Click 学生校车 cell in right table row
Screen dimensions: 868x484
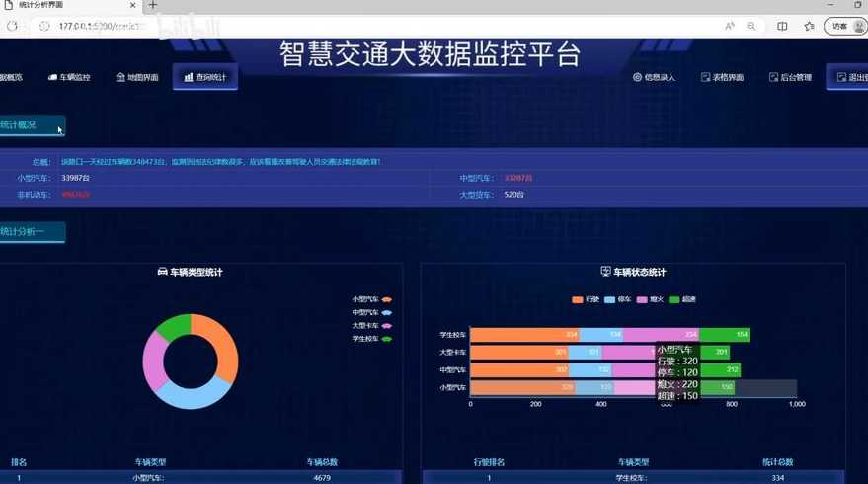coord(632,478)
